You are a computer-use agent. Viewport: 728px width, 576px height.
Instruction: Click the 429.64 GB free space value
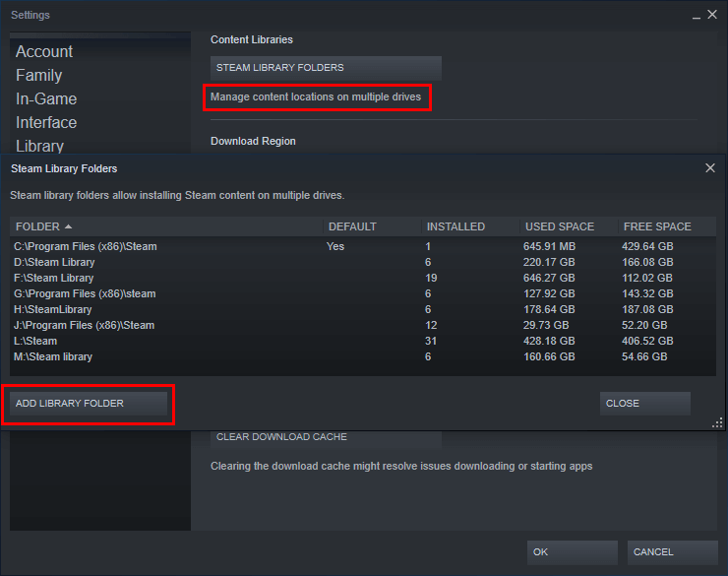647,246
